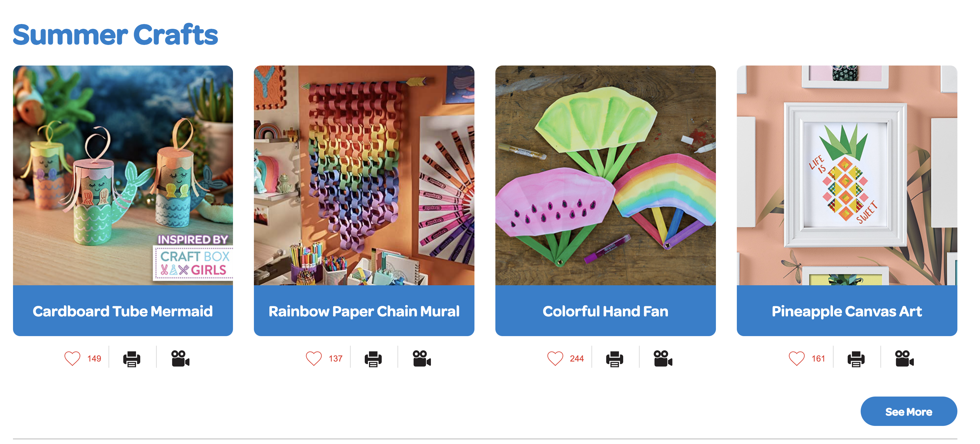Heart the Colorful Hand Fan craft
The height and width of the screenshot is (444, 980).
555,358
